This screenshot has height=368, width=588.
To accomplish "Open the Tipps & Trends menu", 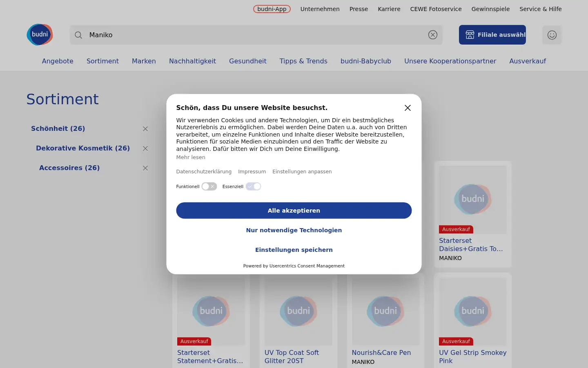I will point(303,61).
